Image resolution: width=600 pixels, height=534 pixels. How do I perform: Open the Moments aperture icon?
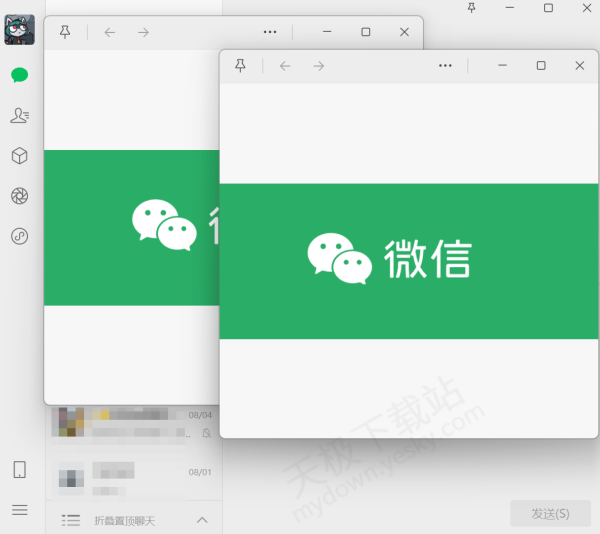coord(19,196)
